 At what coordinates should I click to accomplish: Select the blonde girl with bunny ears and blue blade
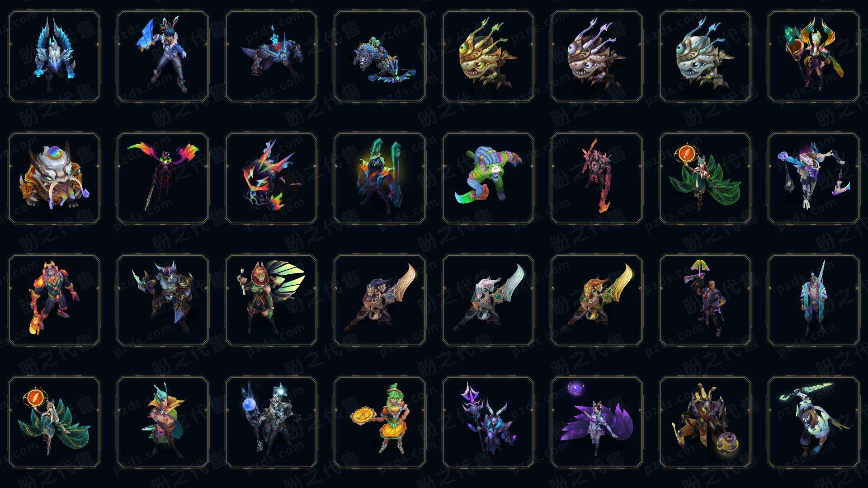click(163, 56)
